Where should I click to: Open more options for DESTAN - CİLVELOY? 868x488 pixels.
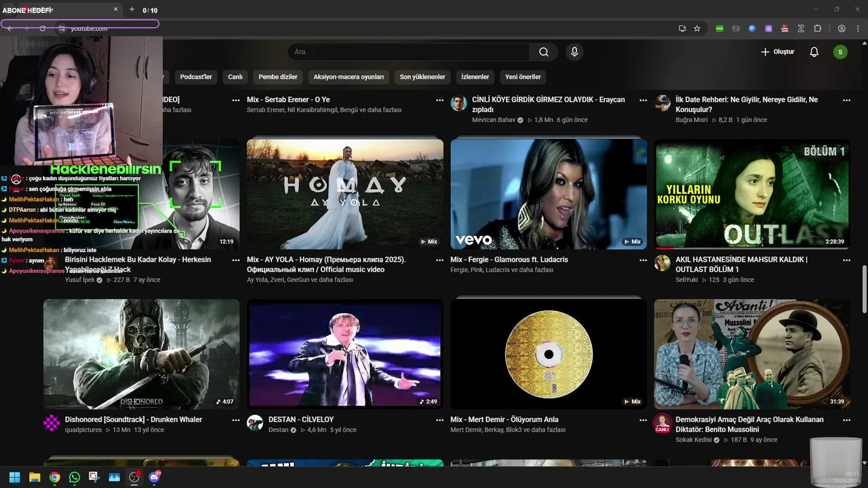coord(439,420)
